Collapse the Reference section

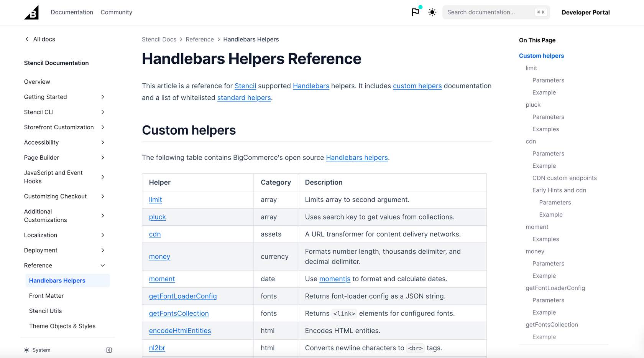coord(102,265)
